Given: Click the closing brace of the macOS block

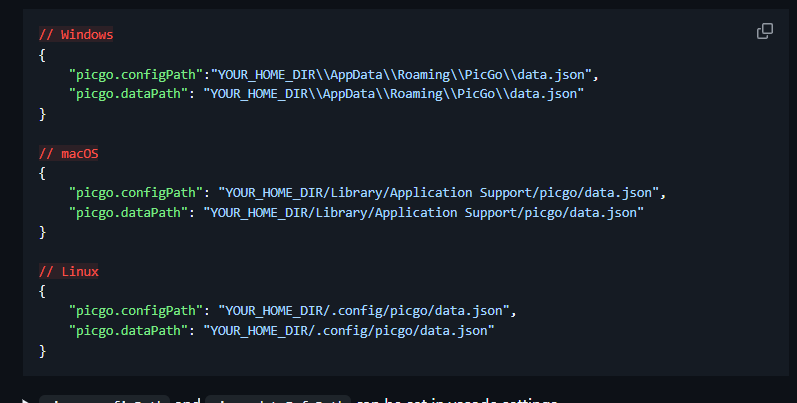Looking at the screenshot, I should [43, 232].
